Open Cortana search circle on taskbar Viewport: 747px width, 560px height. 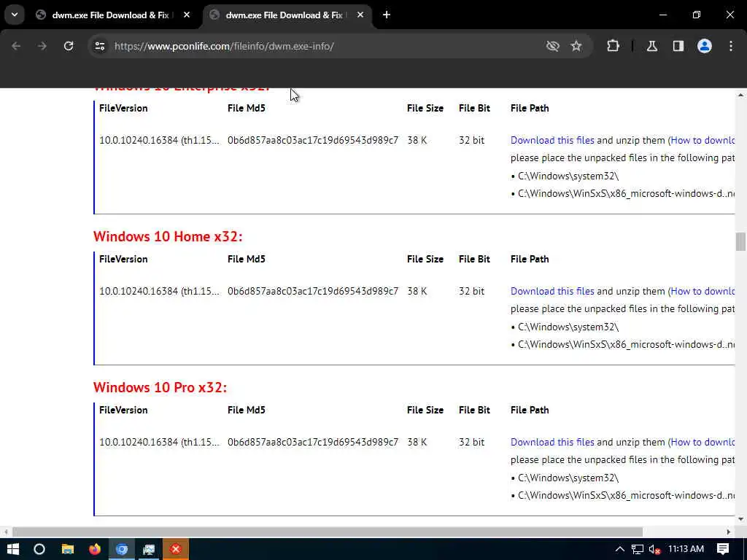point(39,549)
